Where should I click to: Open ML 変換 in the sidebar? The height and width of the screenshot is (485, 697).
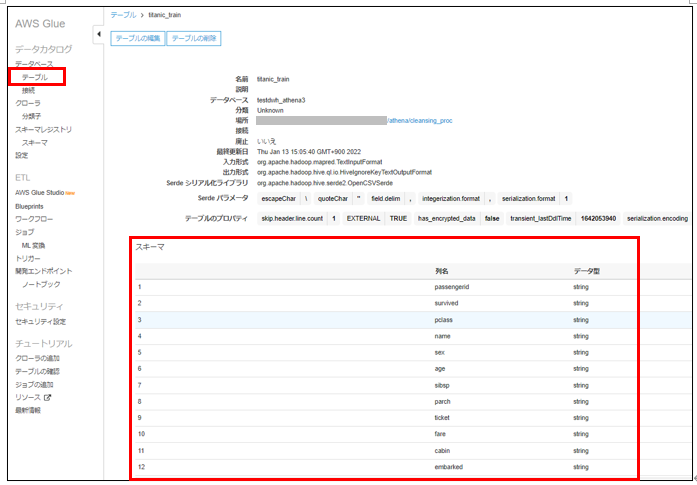pyautogui.click(x=33, y=245)
